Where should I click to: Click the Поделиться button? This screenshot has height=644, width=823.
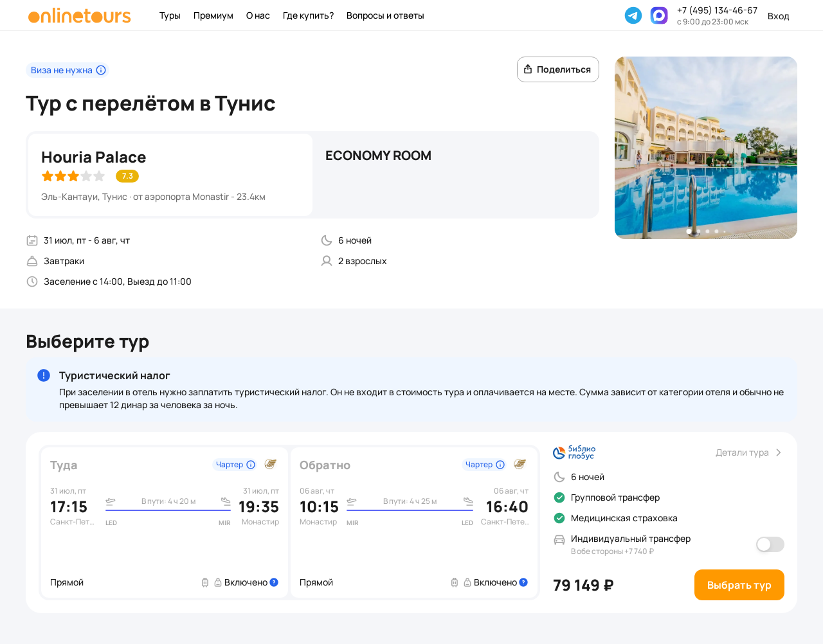pos(558,69)
